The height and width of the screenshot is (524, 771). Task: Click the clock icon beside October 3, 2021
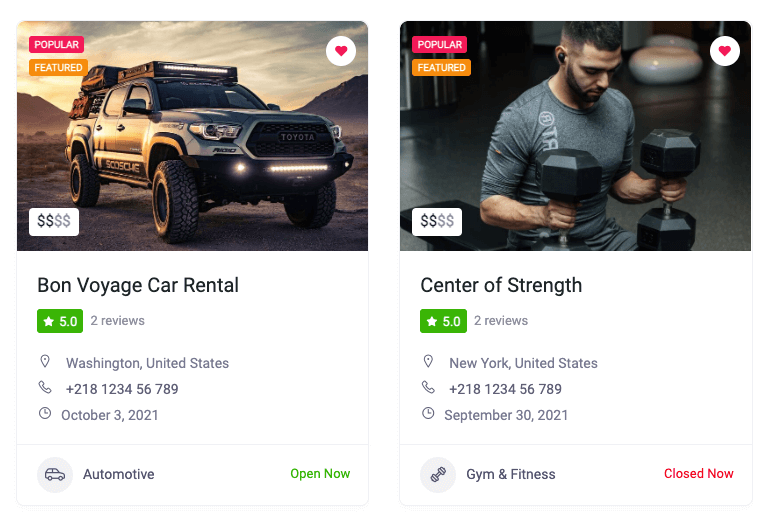tap(45, 414)
